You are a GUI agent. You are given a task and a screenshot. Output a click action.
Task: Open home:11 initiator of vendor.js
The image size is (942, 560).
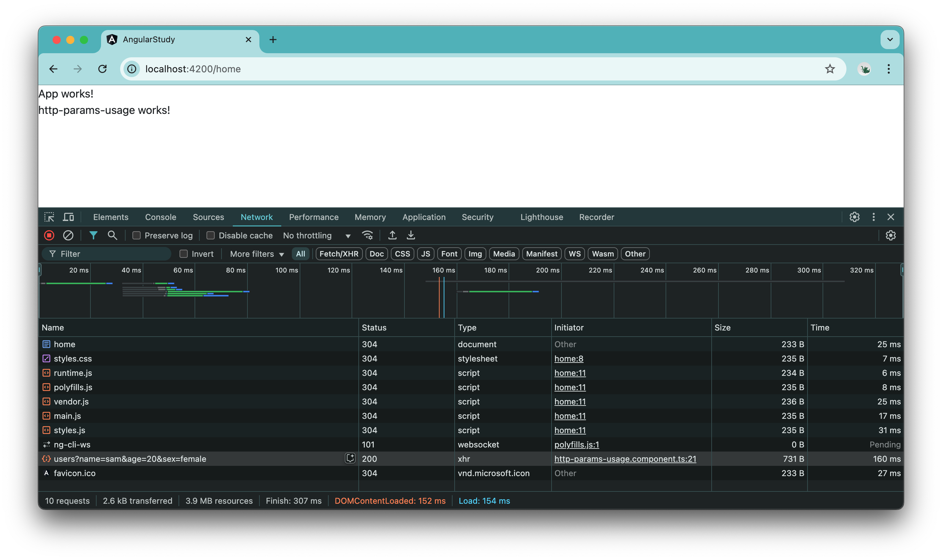[570, 401]
